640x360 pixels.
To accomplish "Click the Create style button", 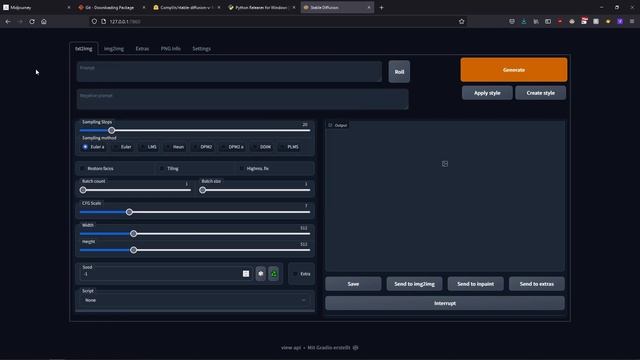I will tap(540, 93).
